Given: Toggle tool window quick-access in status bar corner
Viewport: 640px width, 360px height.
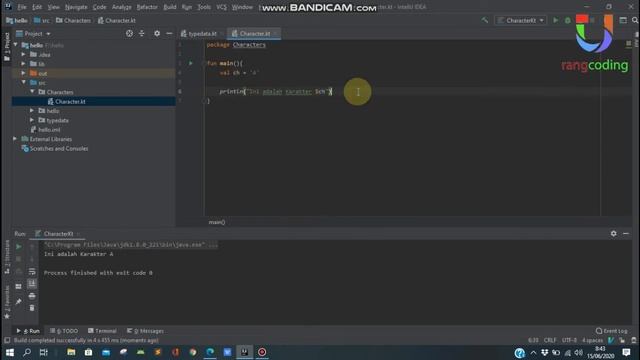Looking at the screenshot, I should tap(7, 340).
